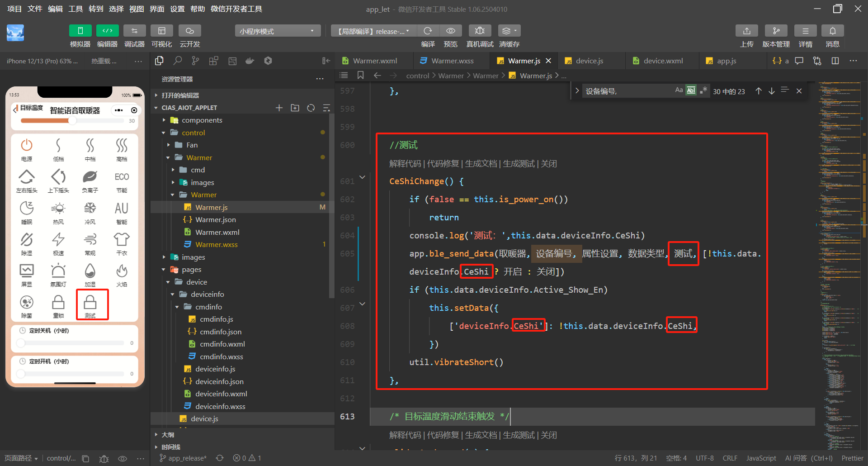Toggle Match Whole Word in find bar

coord(691,90)
